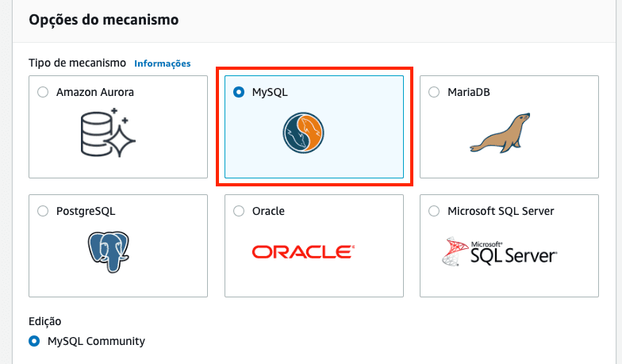Select the MySQL radio button
Viewport: 622px width, 364px height.
239,92
